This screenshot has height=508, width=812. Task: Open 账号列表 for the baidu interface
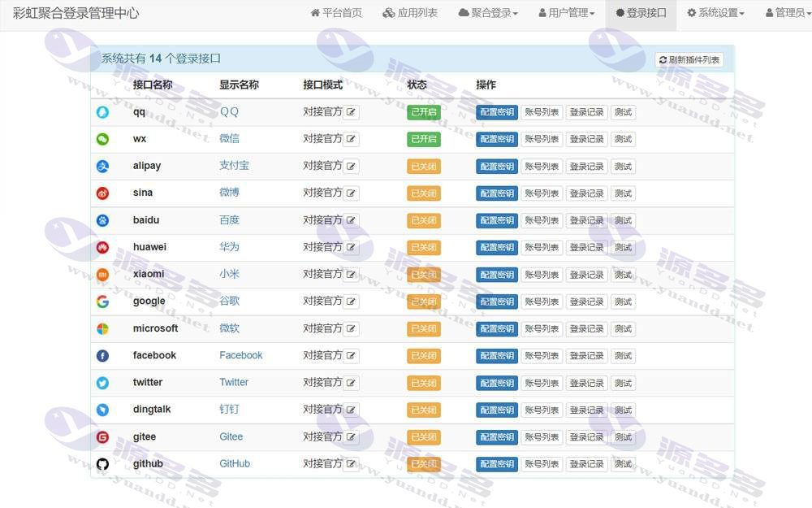[x=542, y=220]
